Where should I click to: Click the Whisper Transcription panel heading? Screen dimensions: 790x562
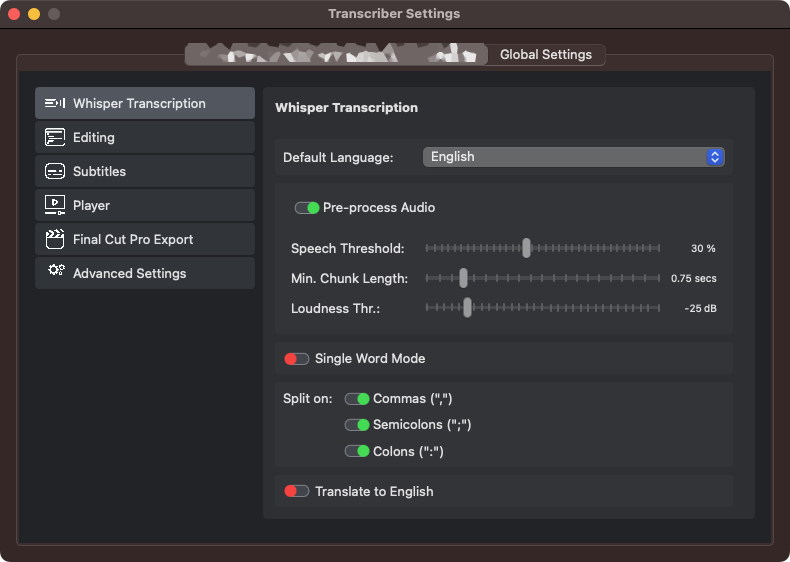click(x=346, y=107)
